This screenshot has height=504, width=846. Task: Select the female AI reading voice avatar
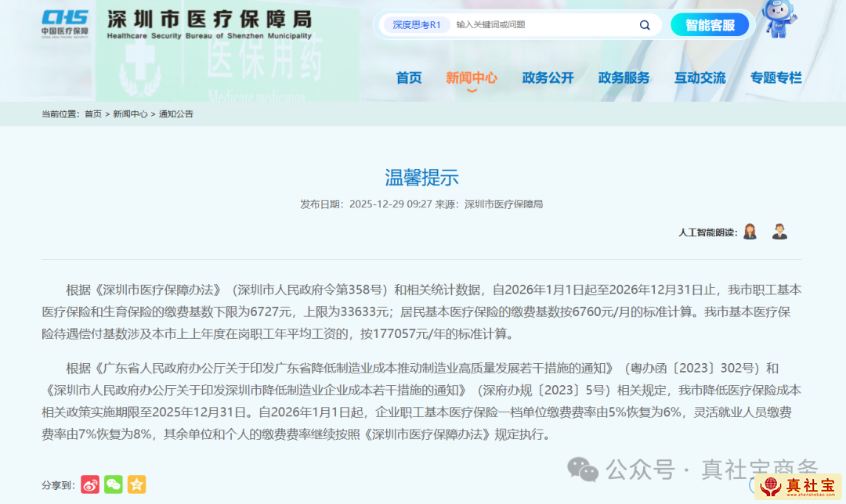point(750,231)
